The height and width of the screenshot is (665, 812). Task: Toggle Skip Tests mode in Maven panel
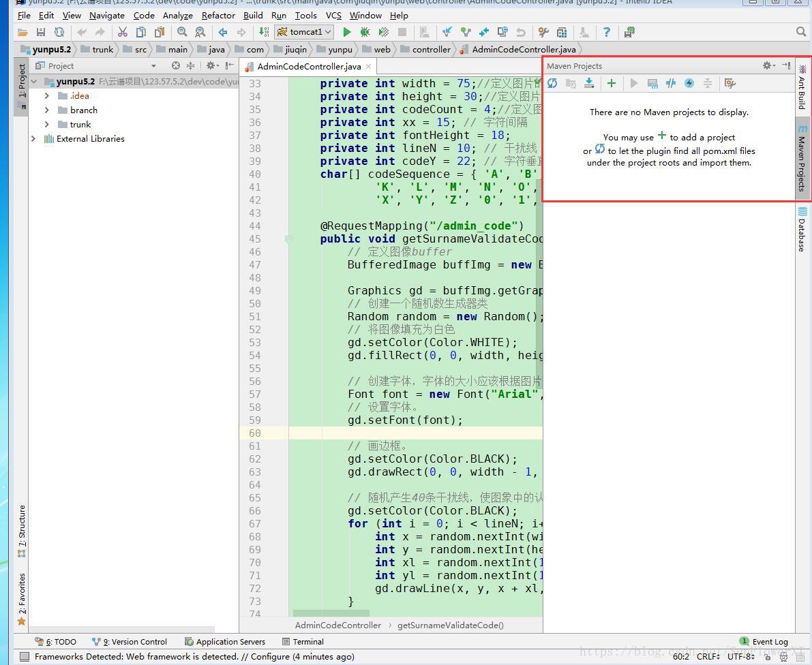point(689,83)
